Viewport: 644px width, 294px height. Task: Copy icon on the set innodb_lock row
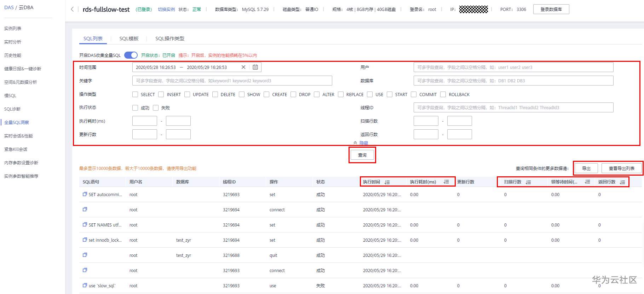[85, 240]
